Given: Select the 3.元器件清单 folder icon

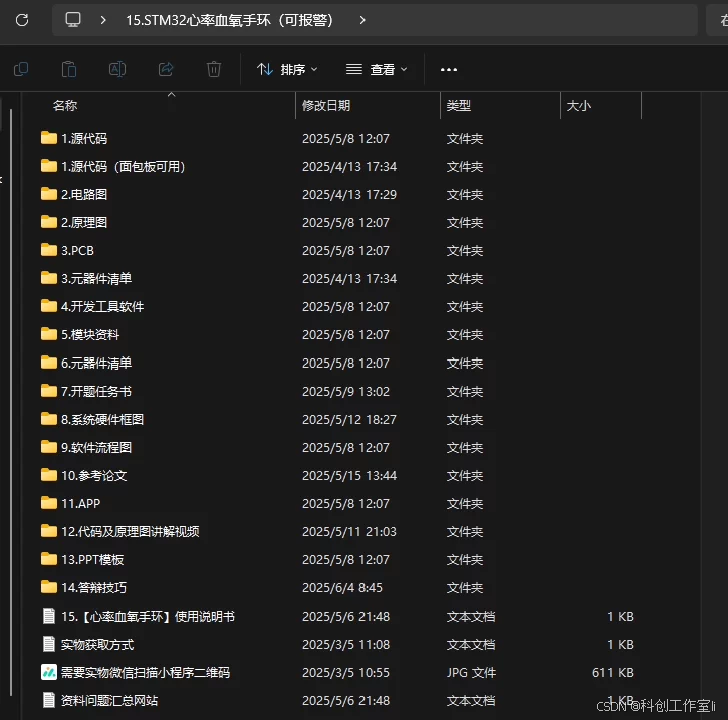Looking at the screenshot, I should click(x=49, y=278).
